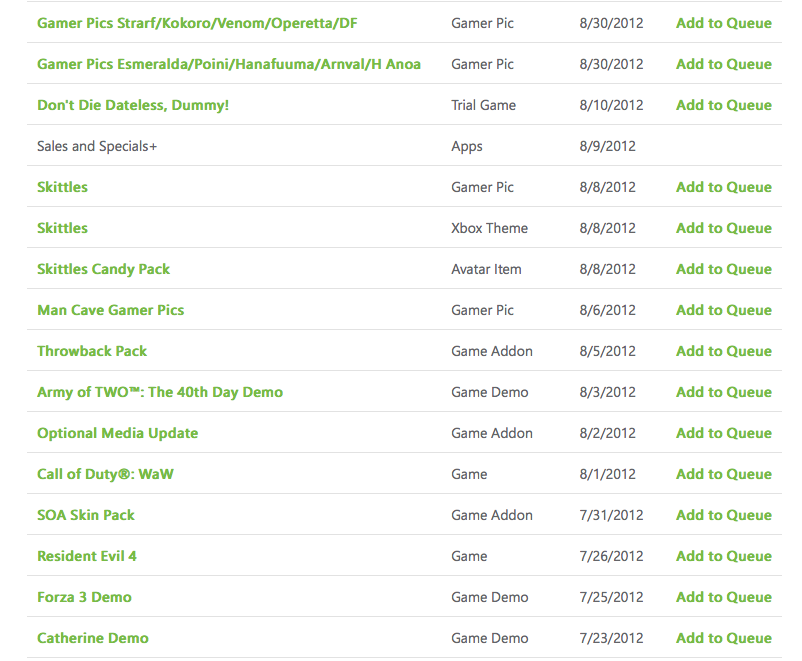The height and width of the screenshot is (661, 802).
Task: Open Forza 3 Demo link
Action: click(x=84, y=597)
